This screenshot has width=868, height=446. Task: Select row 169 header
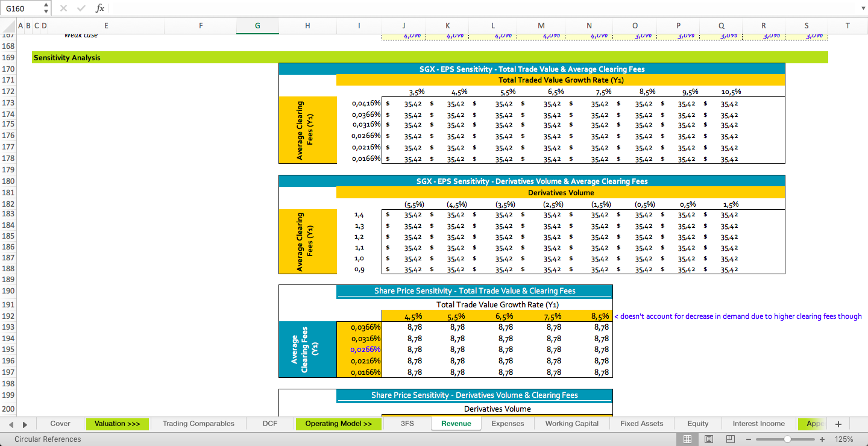tap(8, 58)
